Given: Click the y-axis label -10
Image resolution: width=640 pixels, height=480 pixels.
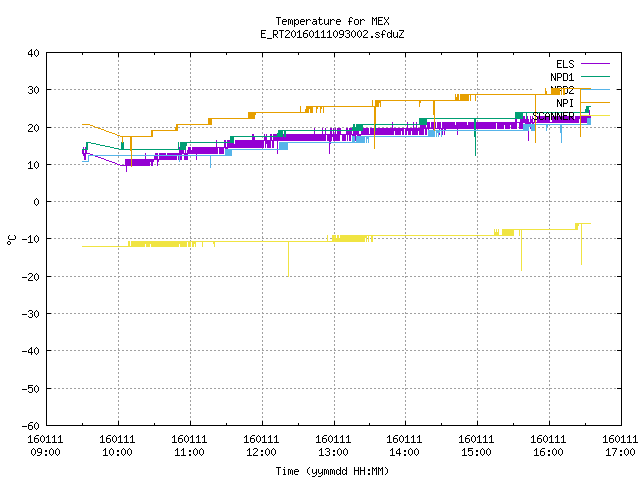Looking at the screenshot, I should pyautogui.click(x=31, y=239).
